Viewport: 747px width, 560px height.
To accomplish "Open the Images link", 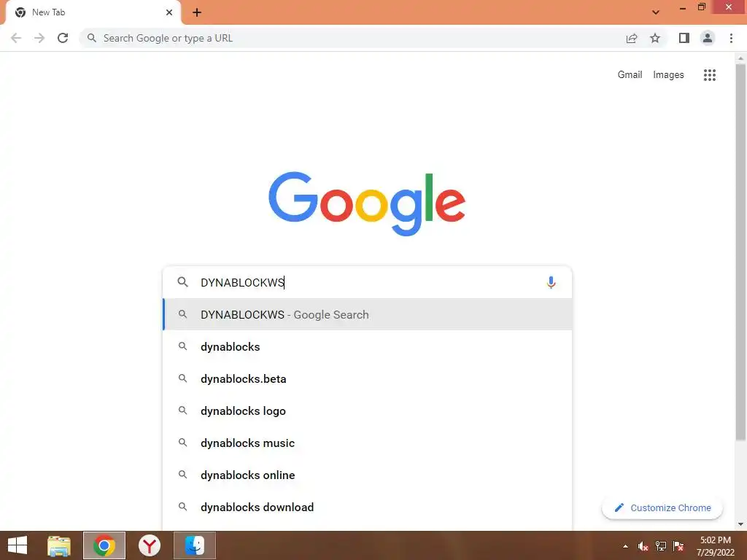I will [668, 75].
